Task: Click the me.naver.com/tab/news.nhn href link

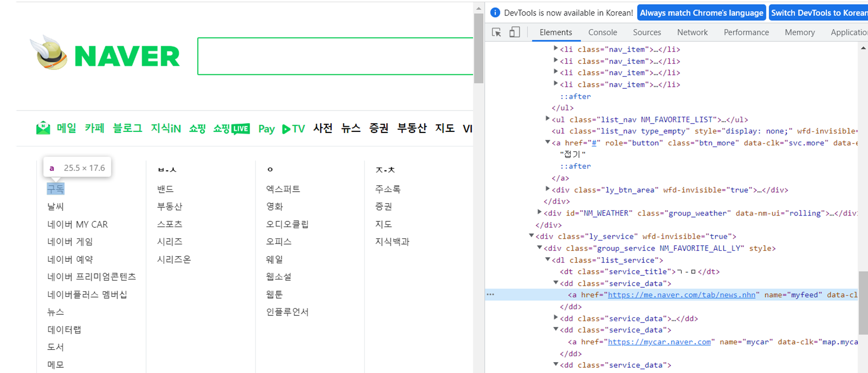Action: [681, 295]
